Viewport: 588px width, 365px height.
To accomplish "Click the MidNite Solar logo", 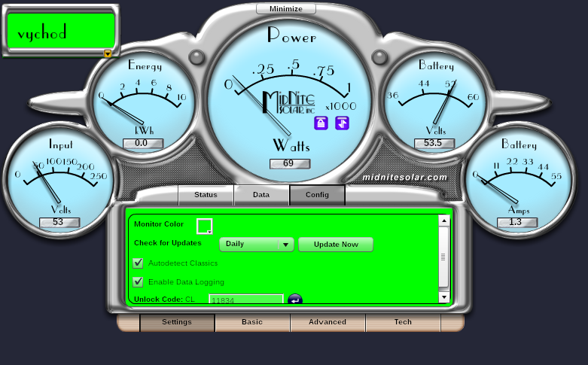I will [x=293, y=103].
